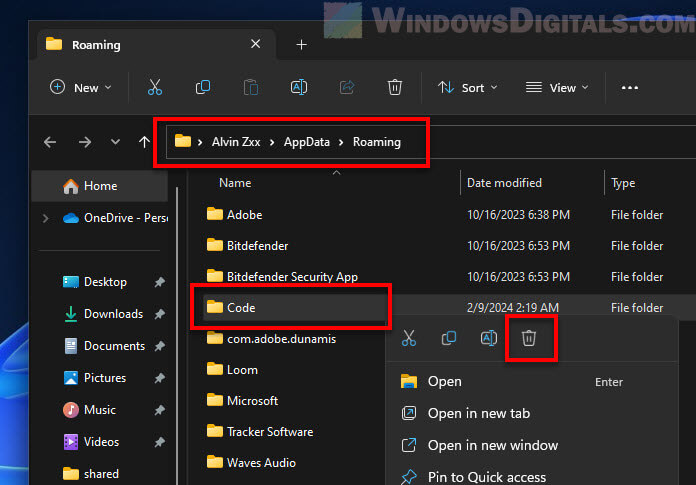Open the New dropdown button
The image size is (696, 485).
[x=80, y=87]
